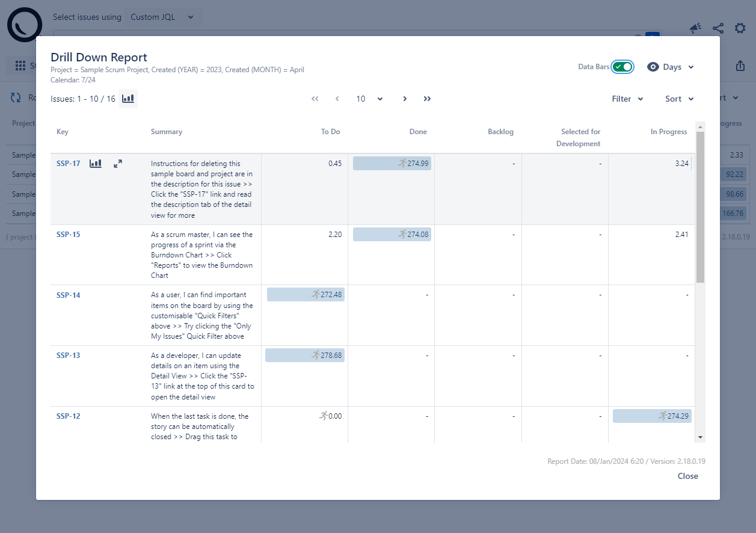756x533 pixels.
Task: Close the Drill Down Report dialog
Action: coord(687,476)
